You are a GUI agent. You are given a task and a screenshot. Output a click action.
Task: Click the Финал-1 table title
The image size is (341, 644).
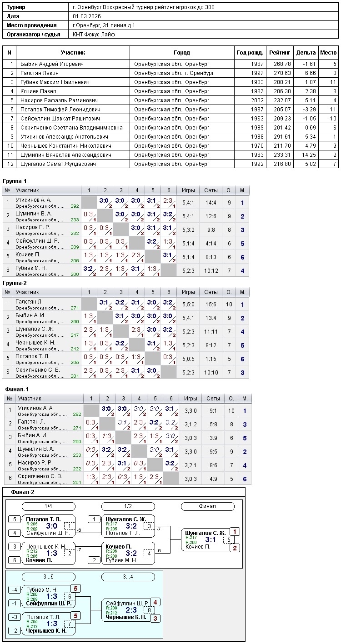click(x=17, y=389)
